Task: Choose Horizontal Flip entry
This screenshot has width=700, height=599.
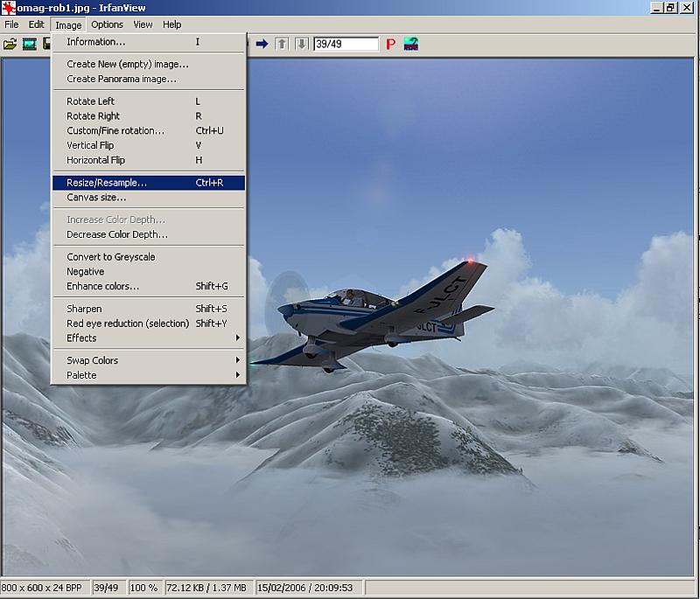Action: point(95,160)
